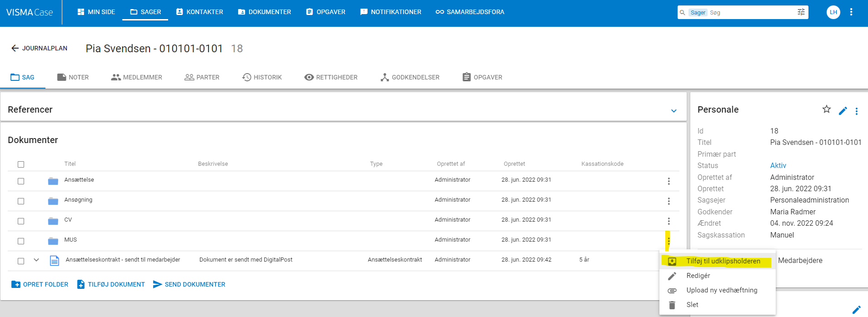The width and height of the screenshot is (868, 317).
Task: Open search filter options icon
Action: click(x=801, y=12)
